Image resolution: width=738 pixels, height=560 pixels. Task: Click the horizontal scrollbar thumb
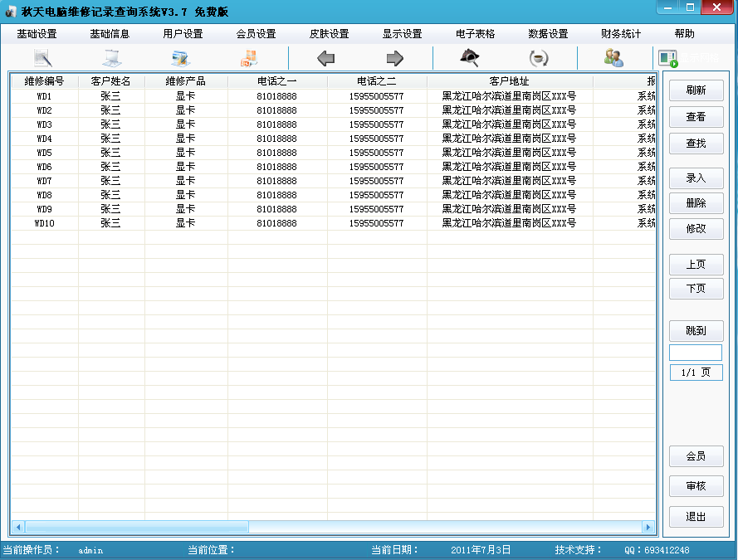(x=136, y=527)
